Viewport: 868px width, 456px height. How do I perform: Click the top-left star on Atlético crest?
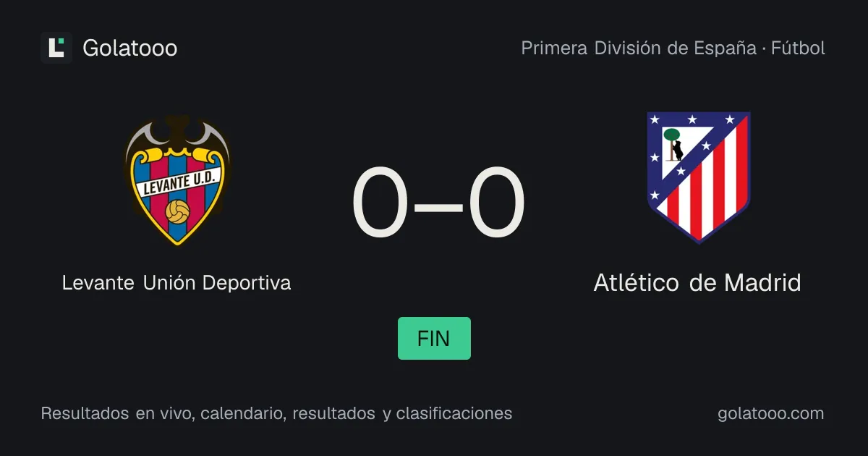click(655, 119)
